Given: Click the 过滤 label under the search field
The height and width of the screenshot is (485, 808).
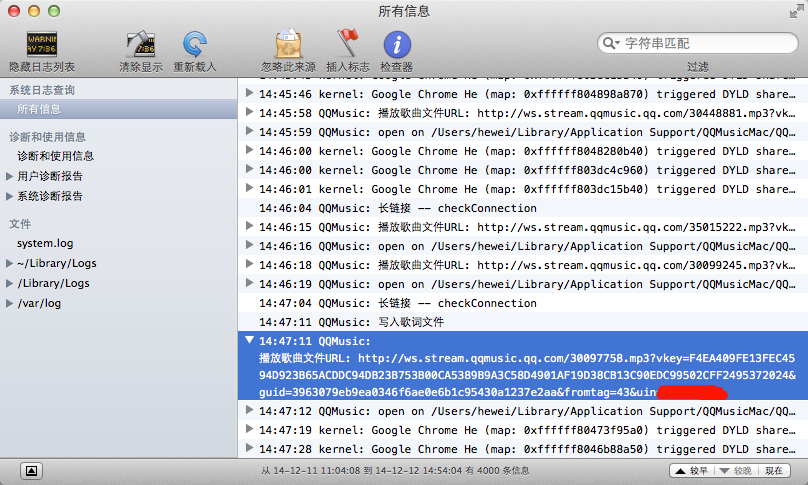Looking at the screenshot, I should 698,67.
